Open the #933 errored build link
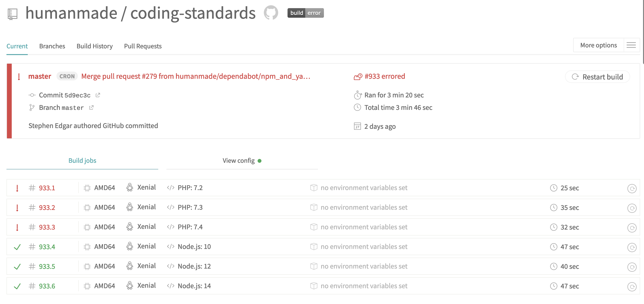Image resolution: width=644 pixels, height=304 pixels. pyautogui.click(x=384, y=76)
